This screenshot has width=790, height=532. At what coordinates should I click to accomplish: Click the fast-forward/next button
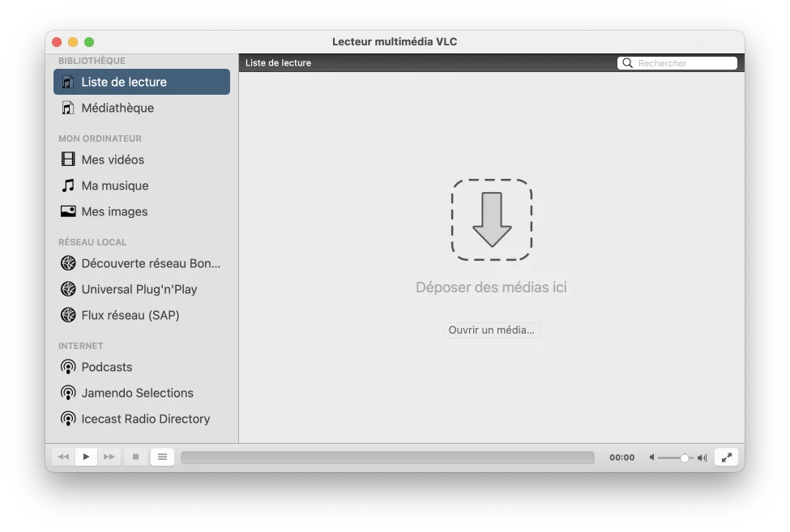109,458
